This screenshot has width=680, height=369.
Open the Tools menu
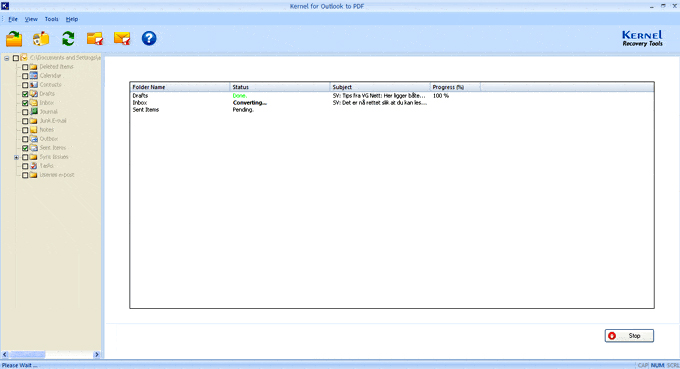tap(51, 19)
